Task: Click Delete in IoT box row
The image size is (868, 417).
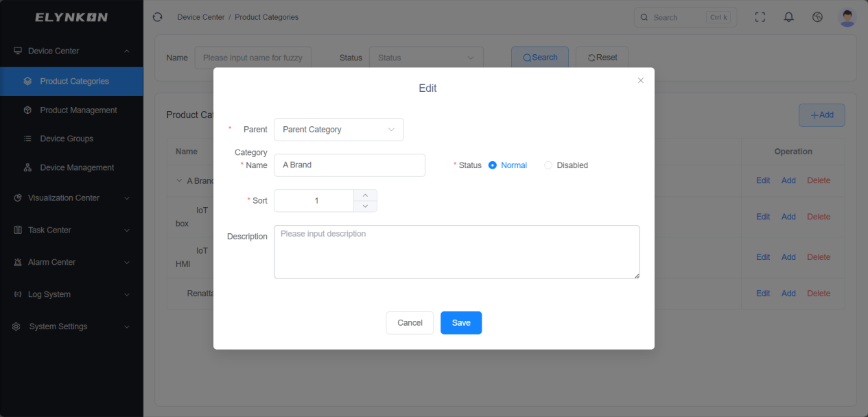Action: click(819, 217)
